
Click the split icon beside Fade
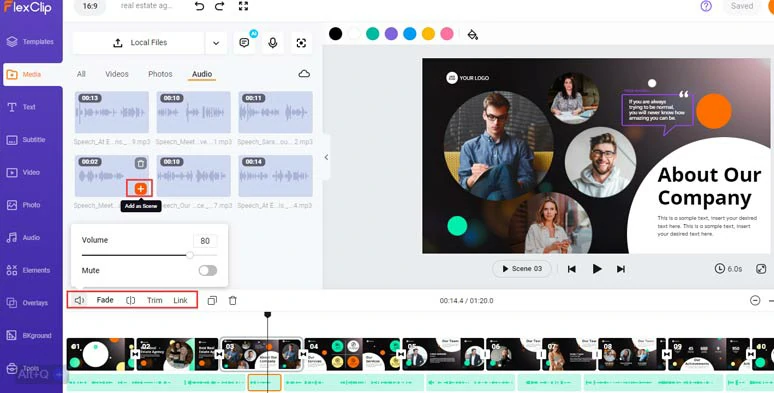pyautogui.click(x=130, y=300)
